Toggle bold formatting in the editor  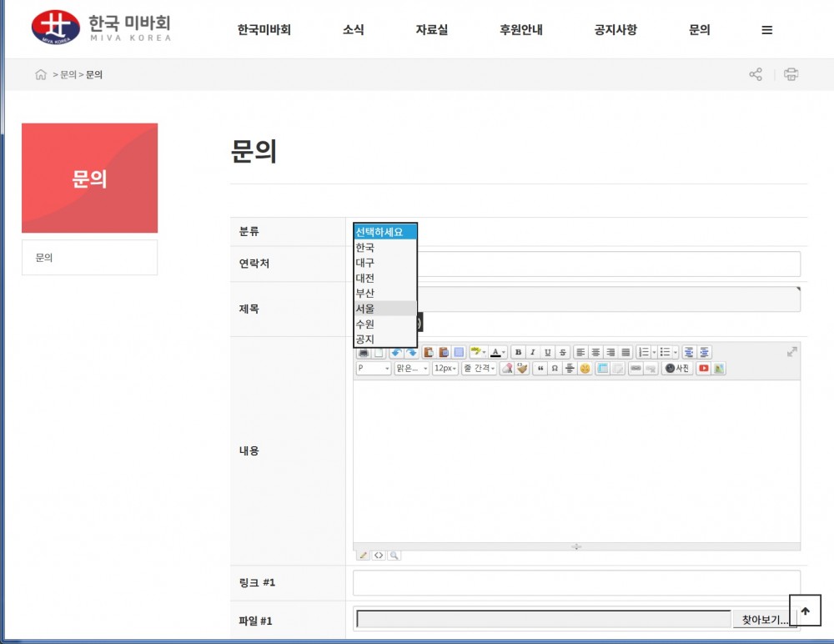point(518,352)
